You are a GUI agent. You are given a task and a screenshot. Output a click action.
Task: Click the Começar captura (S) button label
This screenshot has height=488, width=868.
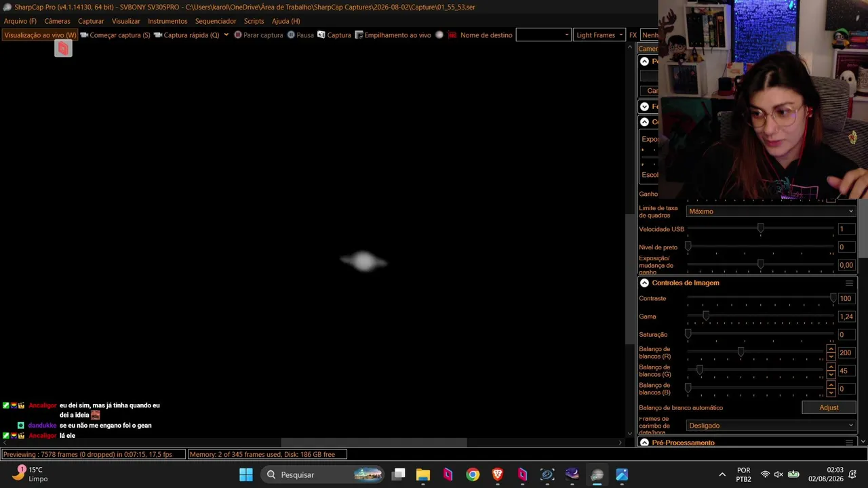click(x=120, y=35)
